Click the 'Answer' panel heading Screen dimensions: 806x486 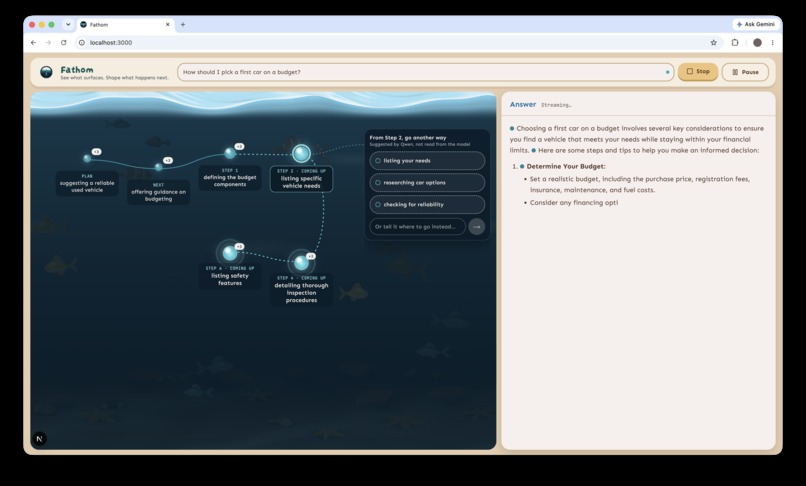pos(523,104)
